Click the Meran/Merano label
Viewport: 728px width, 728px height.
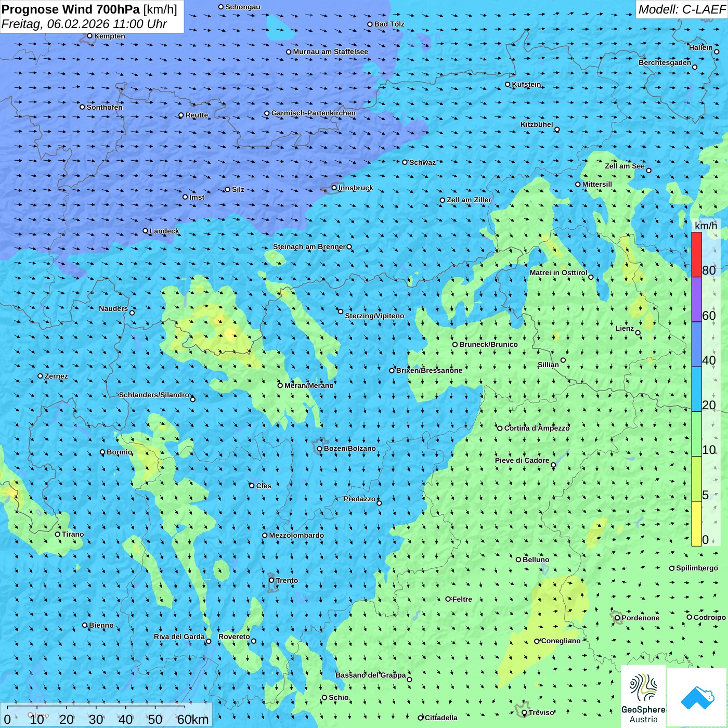309,385
